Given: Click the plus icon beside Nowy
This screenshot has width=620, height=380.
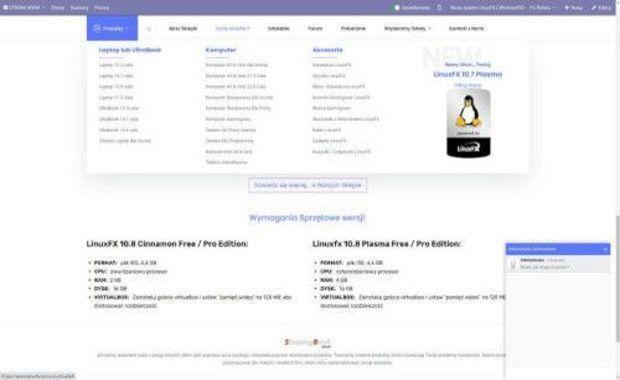Looking at the screenshot, I should (567, 8).
